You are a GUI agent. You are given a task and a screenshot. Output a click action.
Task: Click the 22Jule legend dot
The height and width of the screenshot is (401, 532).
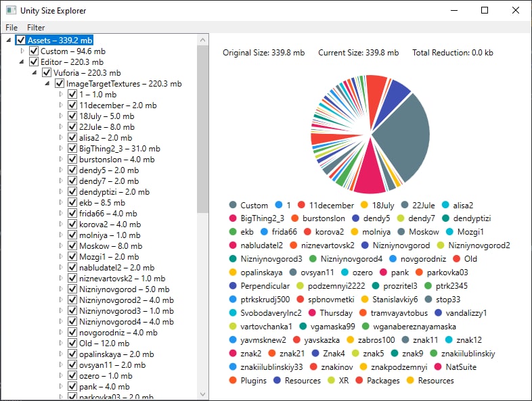point(405,205)
